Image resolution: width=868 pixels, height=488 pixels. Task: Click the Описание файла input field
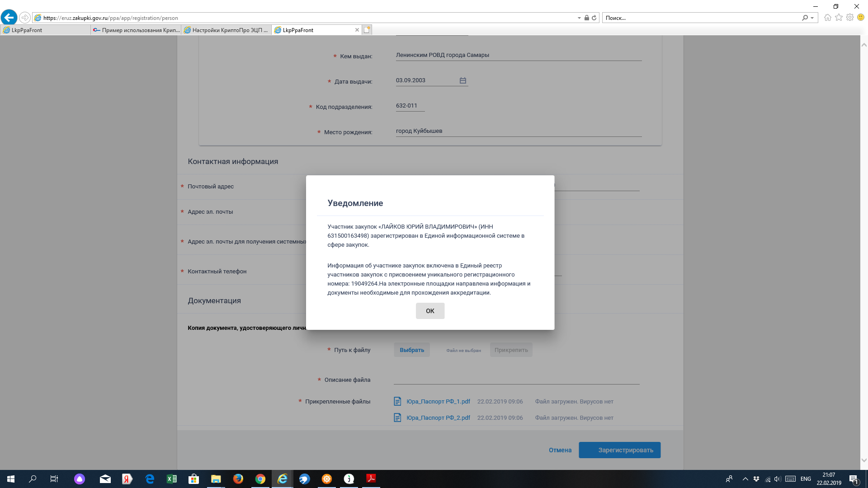(516, 379)
